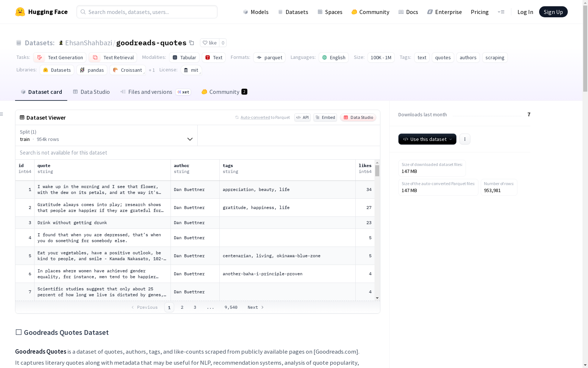
Task: Open Enterprise in the top navigation
Action: (x=445, y=12)
